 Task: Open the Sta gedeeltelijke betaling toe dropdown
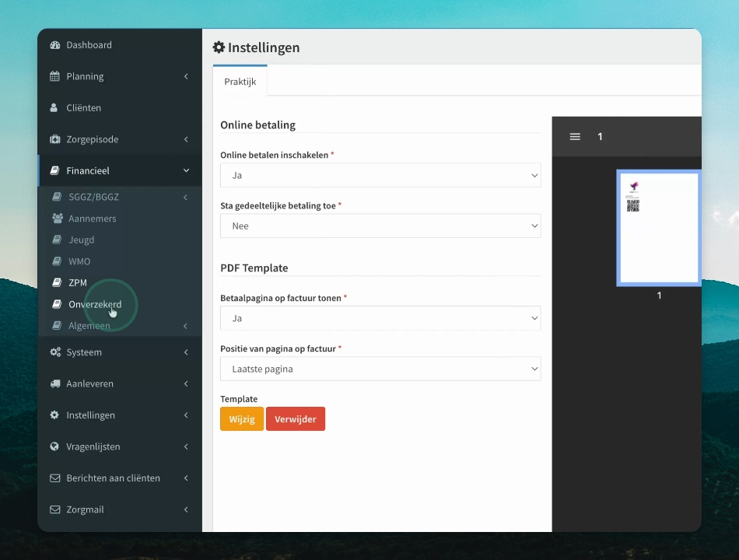pyautogui.click(x=380, y=226)
